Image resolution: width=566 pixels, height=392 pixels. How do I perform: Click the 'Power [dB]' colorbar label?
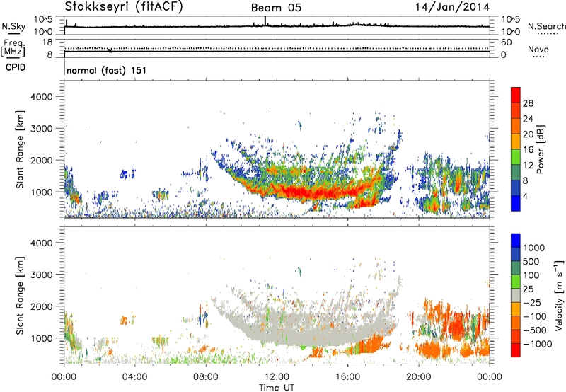[x=540, y=149]
